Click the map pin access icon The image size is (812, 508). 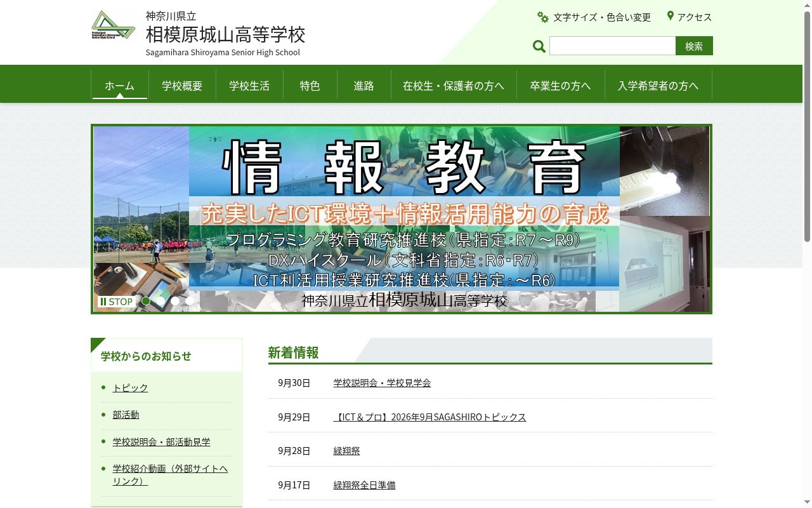click(670, 16)
